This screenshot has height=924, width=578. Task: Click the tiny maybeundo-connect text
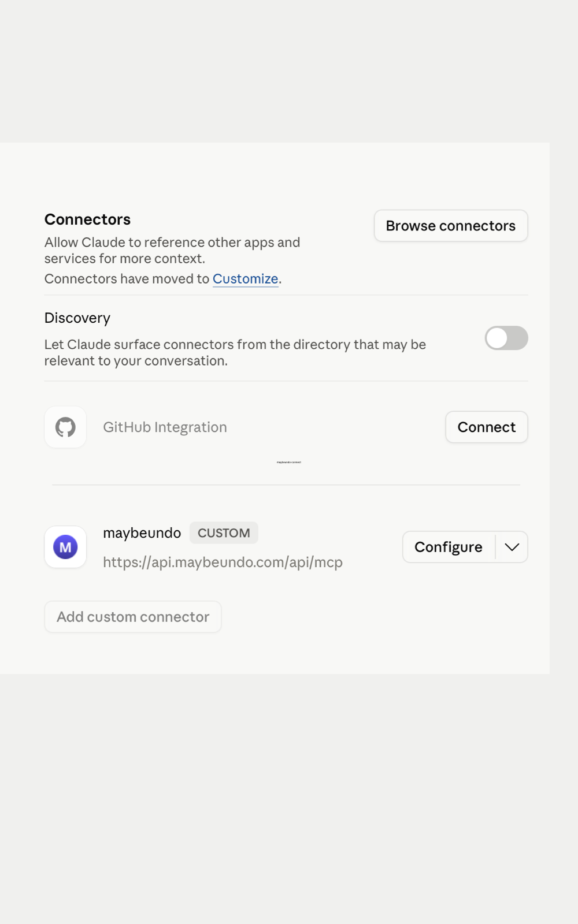pyautogui.click(x=289, y=462)
